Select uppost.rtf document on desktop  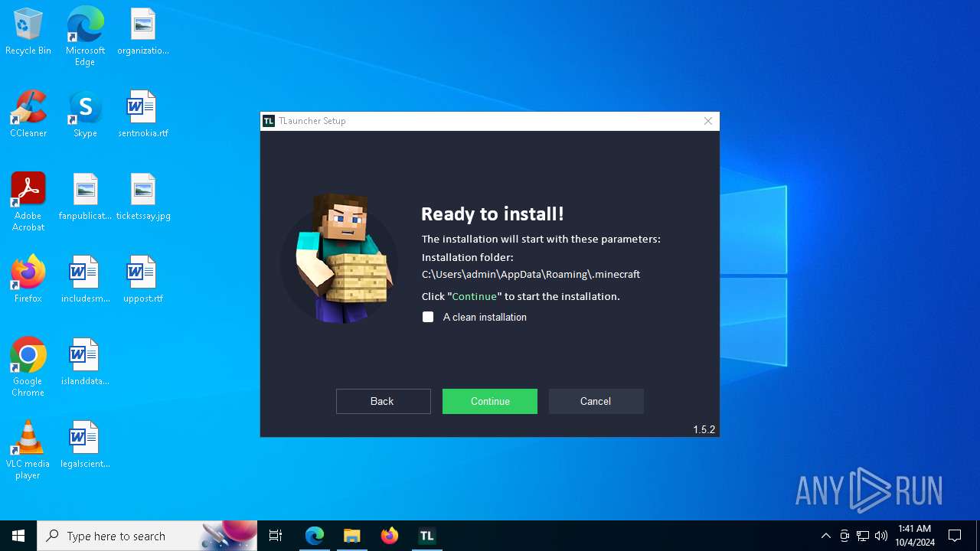pyautogui.click(x=143, y=280)
